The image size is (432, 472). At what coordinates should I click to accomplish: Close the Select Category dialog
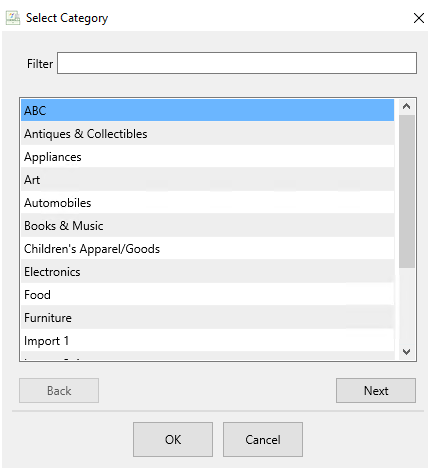coord(419,18)
